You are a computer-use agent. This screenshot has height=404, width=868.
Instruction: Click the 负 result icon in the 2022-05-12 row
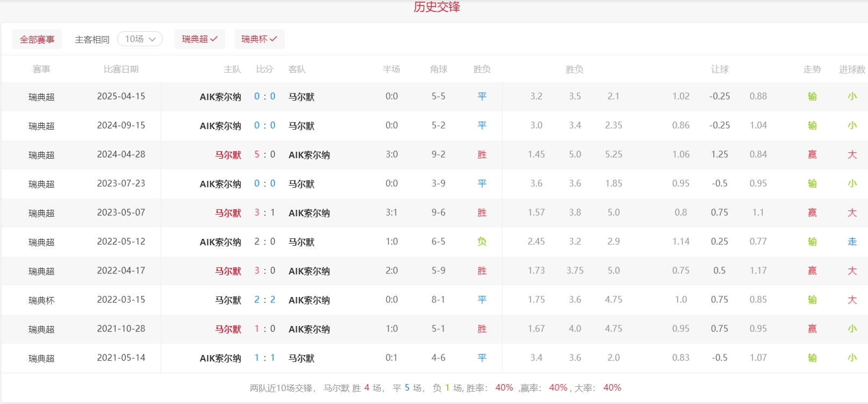point(482,242)
